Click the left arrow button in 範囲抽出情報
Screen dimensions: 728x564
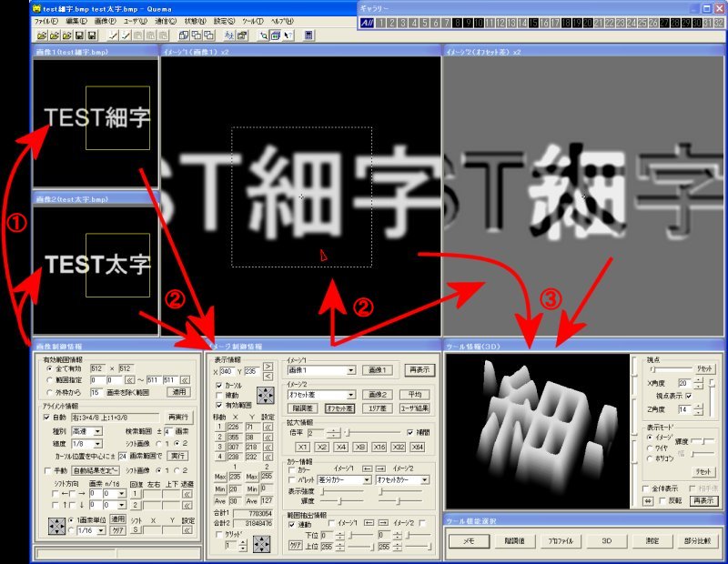click(x=369, y=523)
